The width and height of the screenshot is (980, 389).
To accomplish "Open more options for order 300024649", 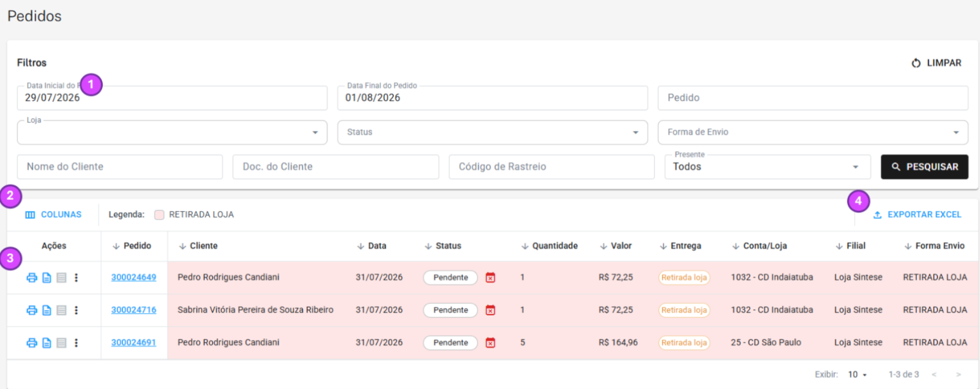I will [x=76, y=278].
